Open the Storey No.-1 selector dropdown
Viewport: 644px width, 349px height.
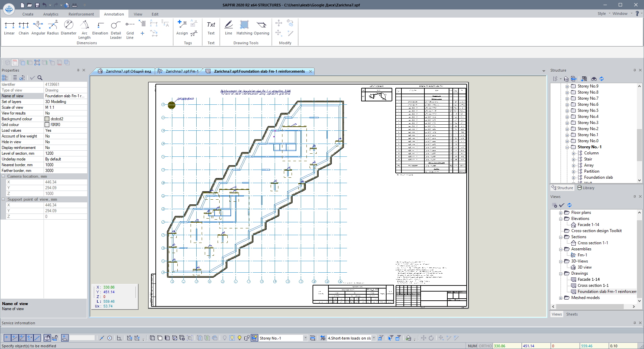click(305, 338)
